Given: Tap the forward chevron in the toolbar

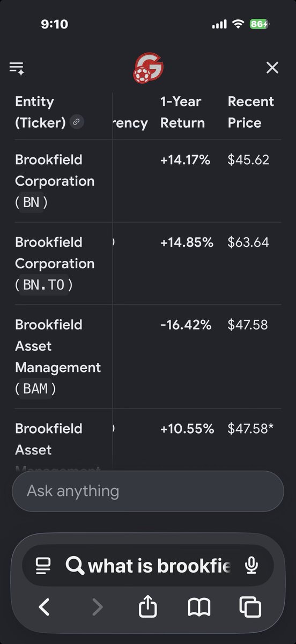Looking at the screenshot, I should click(x=97, y=607).
